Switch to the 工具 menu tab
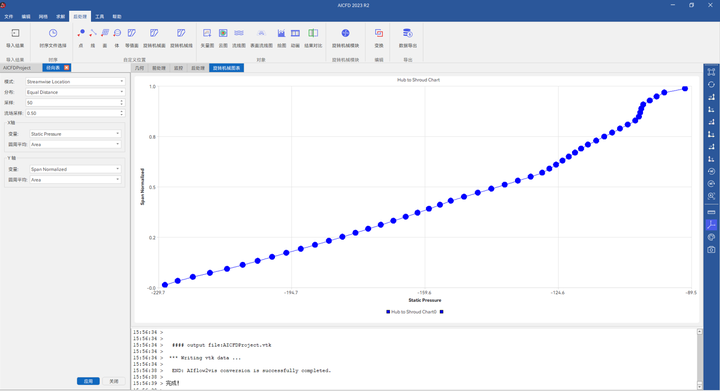The height and width of the screenshot is (391, 720). [100, 17]
